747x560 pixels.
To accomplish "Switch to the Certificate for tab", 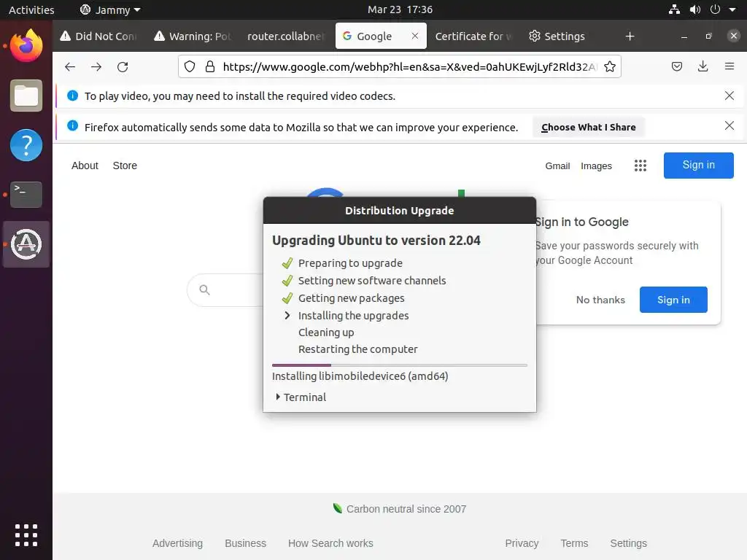I will coord(473,36).
